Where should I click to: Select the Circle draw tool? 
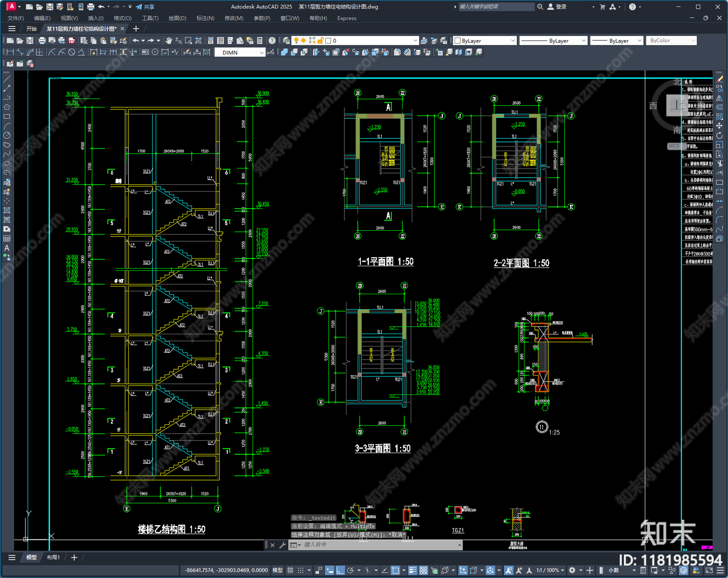click(x=7, y=135)
